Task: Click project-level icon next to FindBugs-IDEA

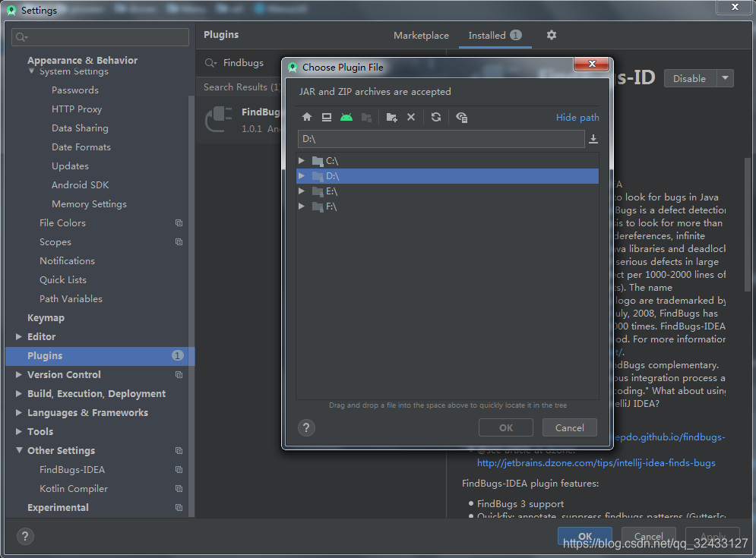Action: pyautogui.click(x=179, y=469)
